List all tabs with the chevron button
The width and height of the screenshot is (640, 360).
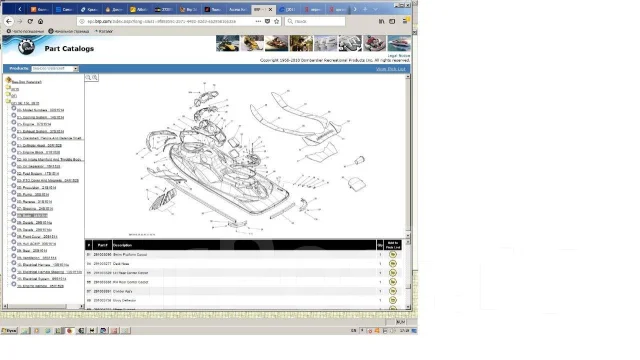[x=375, y=9]
